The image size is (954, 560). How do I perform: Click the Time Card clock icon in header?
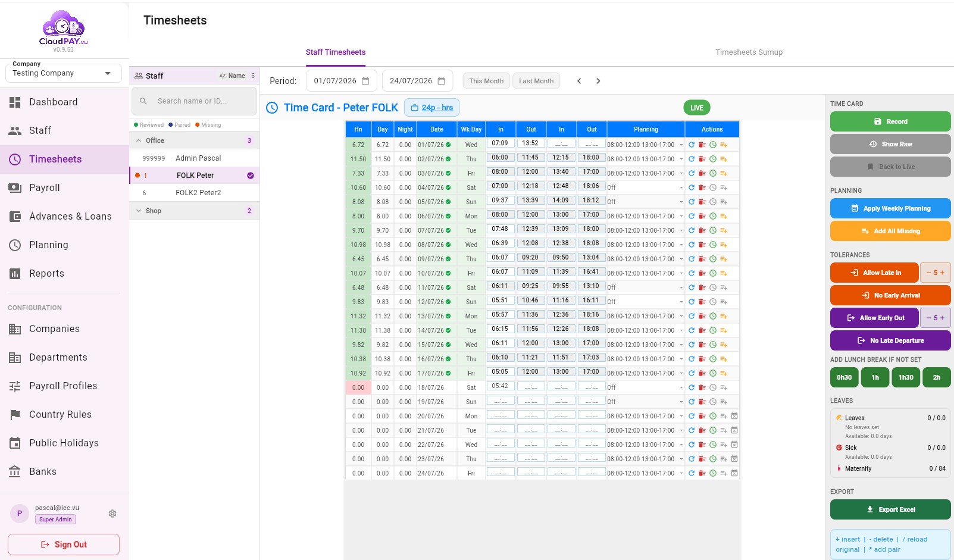point(272,108)
